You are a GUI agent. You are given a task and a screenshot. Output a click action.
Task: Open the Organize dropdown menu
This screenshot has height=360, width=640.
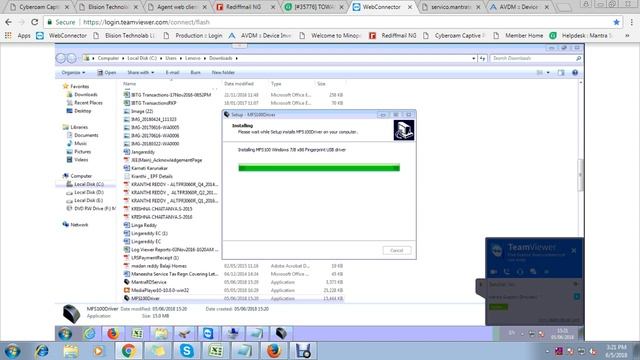pyautogui.click(x=73, y=73)
